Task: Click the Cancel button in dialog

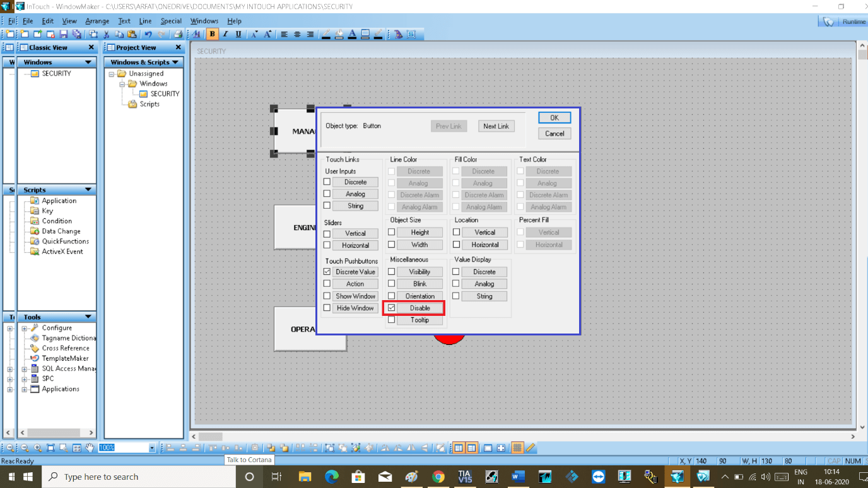Action: tap(554, 134)
